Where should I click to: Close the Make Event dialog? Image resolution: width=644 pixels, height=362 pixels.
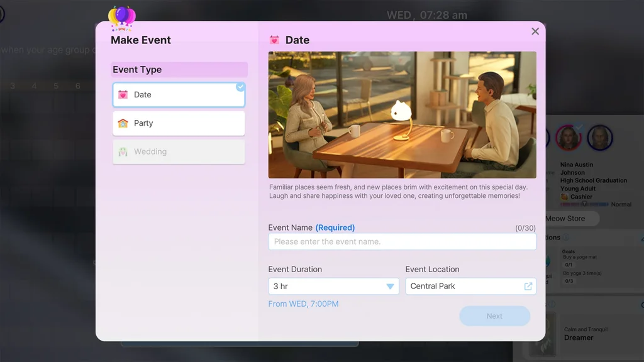(x=535, y=31)
